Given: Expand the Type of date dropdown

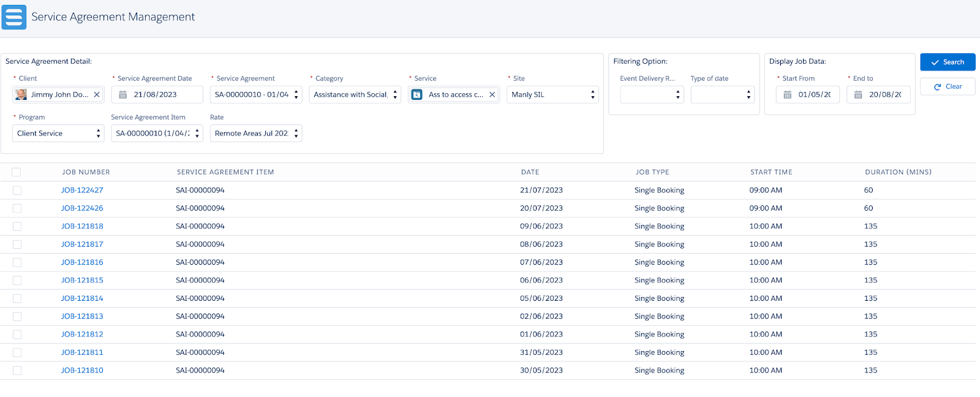Looking at the screenshot, I should 723,94.
